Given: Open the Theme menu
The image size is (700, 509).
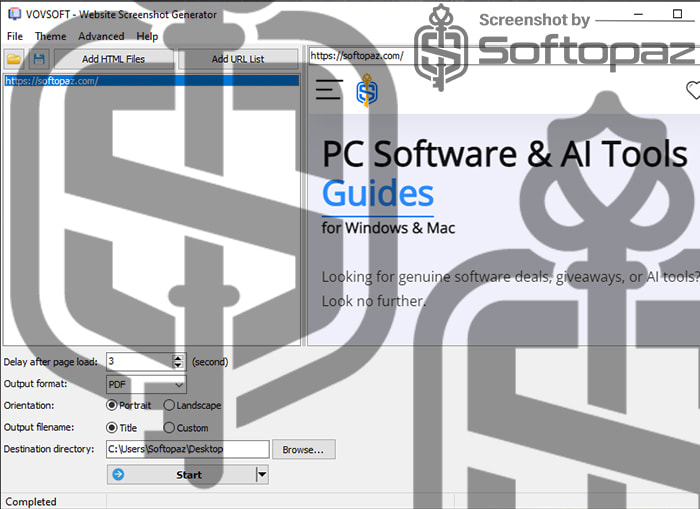Looking at the screenshot, I should click(x=50, y=36).
